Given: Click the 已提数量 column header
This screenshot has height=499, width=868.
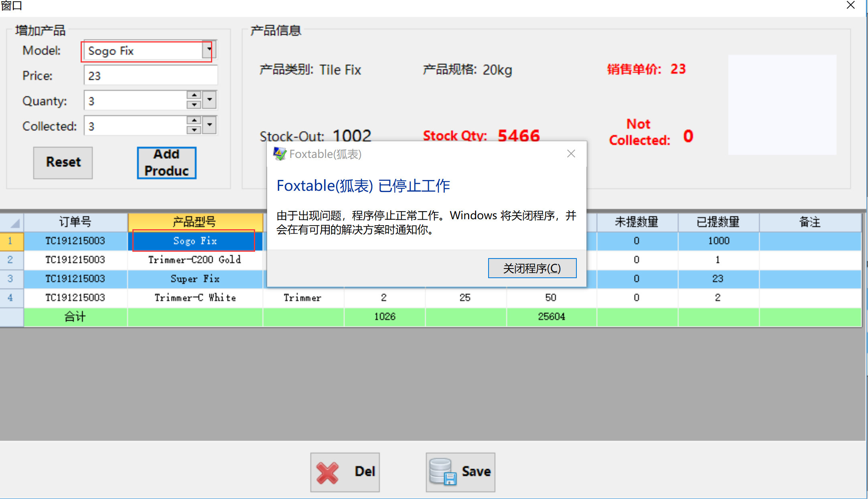Looking at the screenshot, I should click(718, 222).
